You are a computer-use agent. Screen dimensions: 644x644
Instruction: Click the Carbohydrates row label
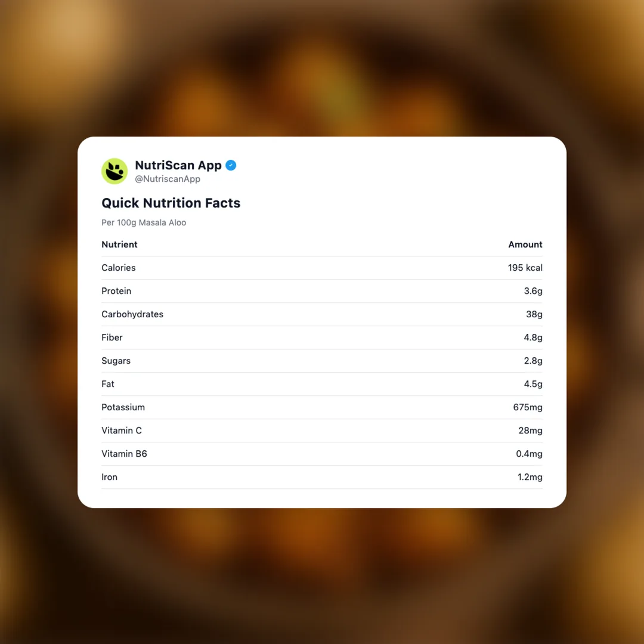[x=132, y=314]
